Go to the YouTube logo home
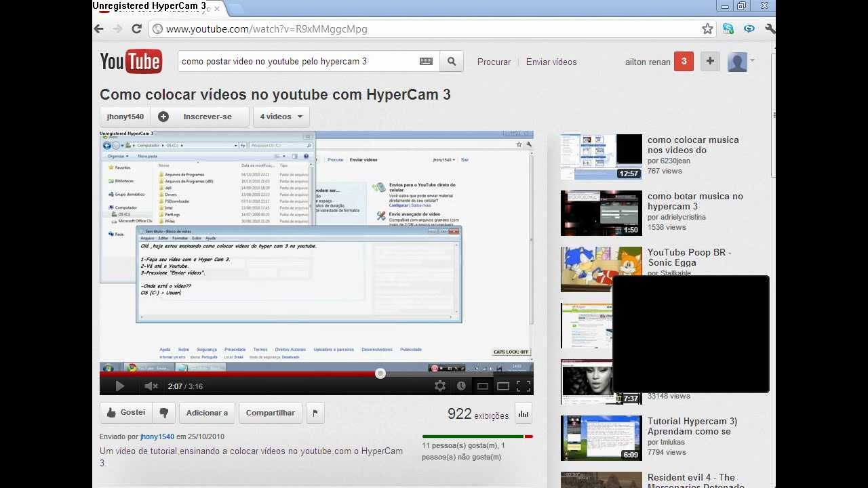The image size is (868, 488). (131, 62)
